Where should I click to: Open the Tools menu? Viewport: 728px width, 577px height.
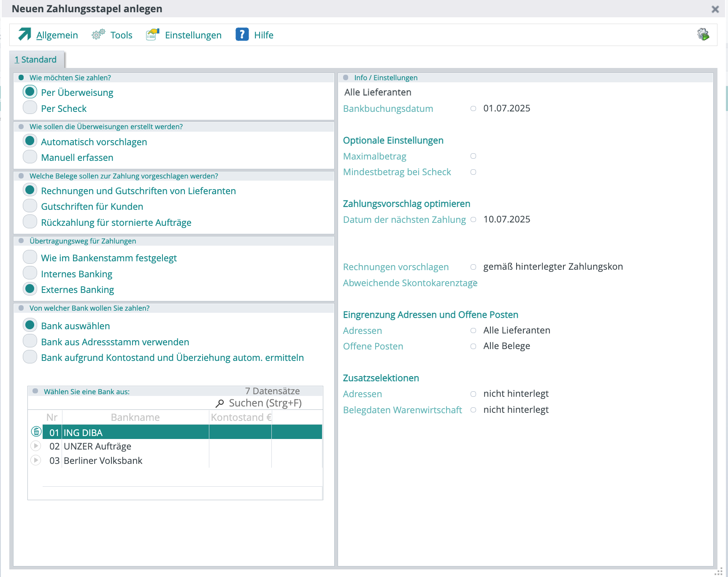click(121, 35)
